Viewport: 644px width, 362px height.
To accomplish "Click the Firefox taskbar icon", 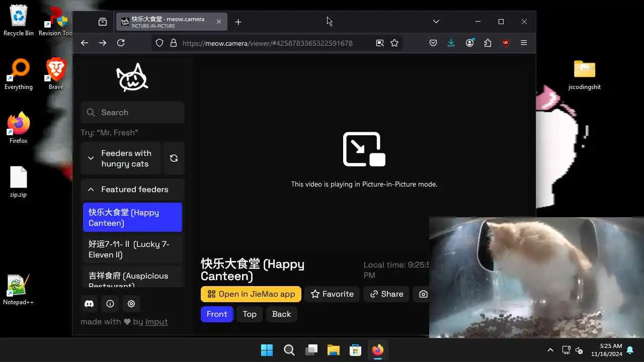I will [378, 350].
